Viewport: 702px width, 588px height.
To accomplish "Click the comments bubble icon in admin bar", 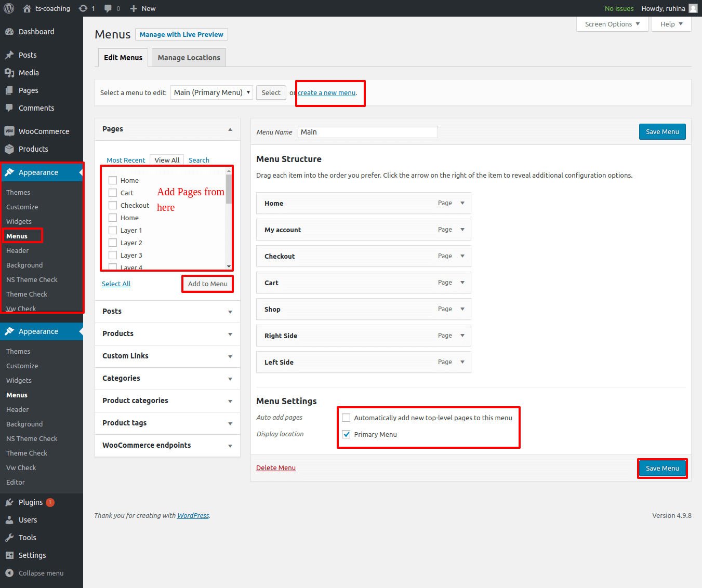I will point(108,8).
